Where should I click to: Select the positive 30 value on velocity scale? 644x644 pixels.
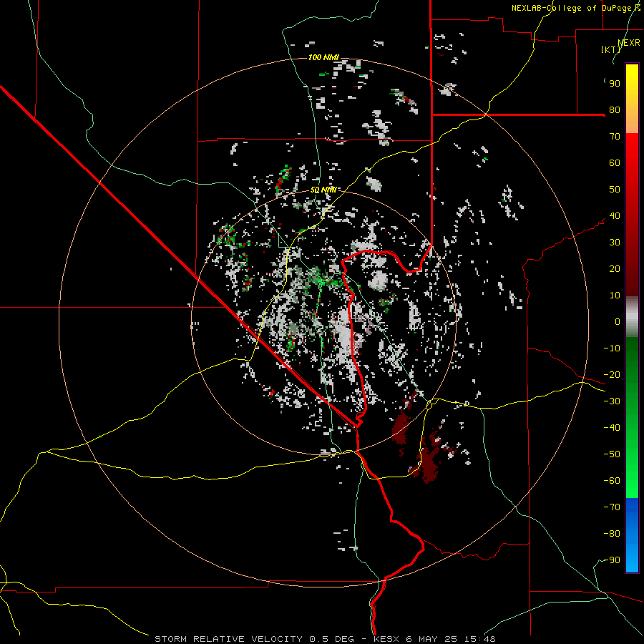point(615,243)
